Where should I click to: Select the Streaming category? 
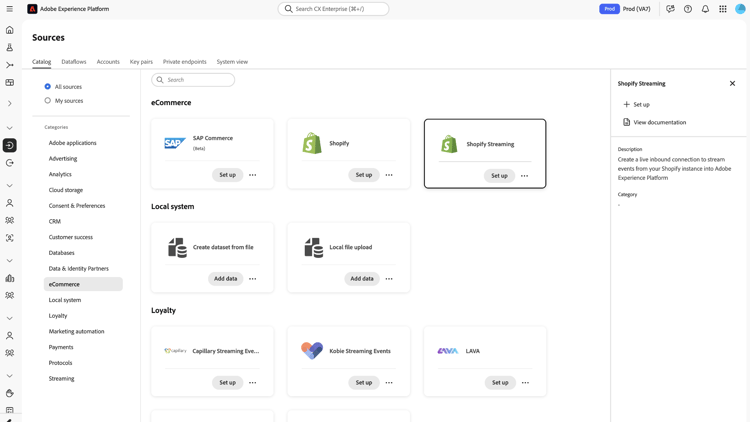pyautogui.click(x=61, y=379)
